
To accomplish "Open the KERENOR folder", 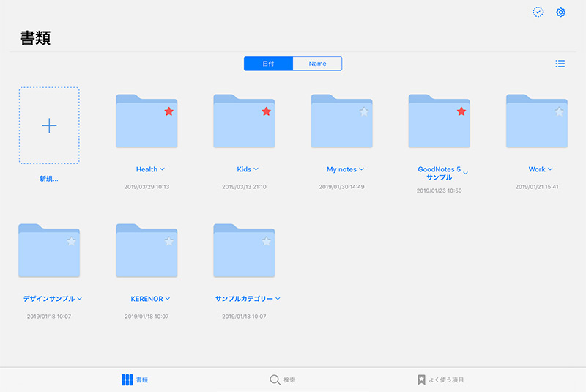I will click(x=146, y=251).
